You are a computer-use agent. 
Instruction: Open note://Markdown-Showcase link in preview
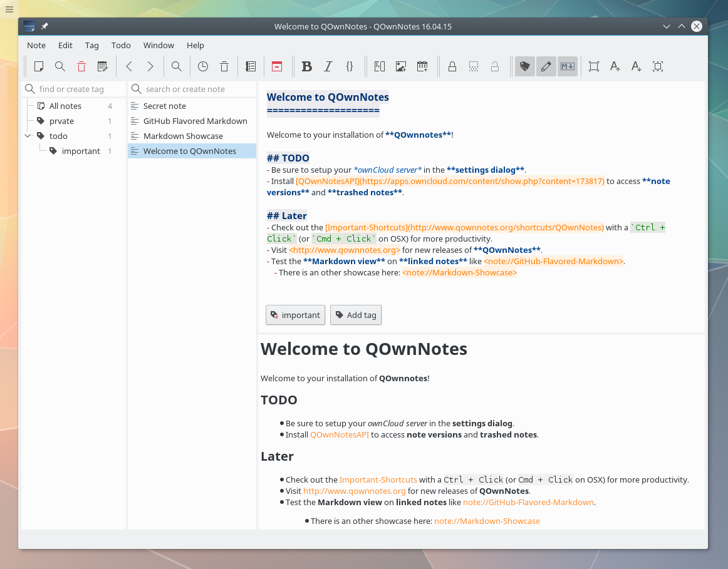[x=487, y=521]
